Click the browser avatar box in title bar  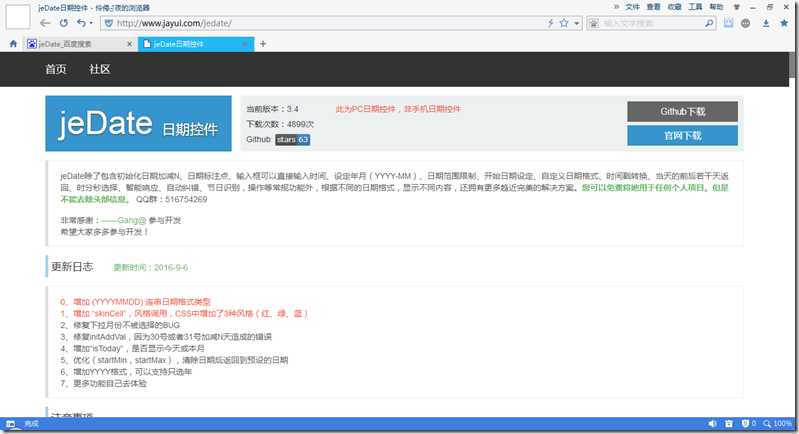tap(18, 17)
